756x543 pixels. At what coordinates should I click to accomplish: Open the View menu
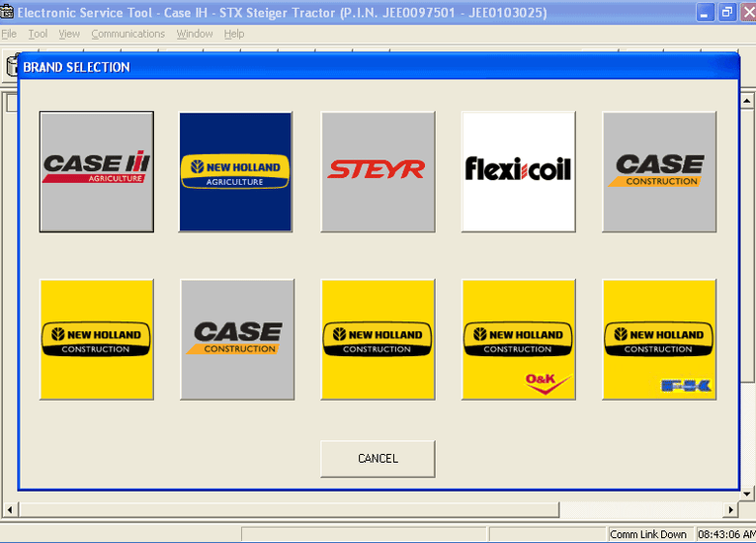69,34
